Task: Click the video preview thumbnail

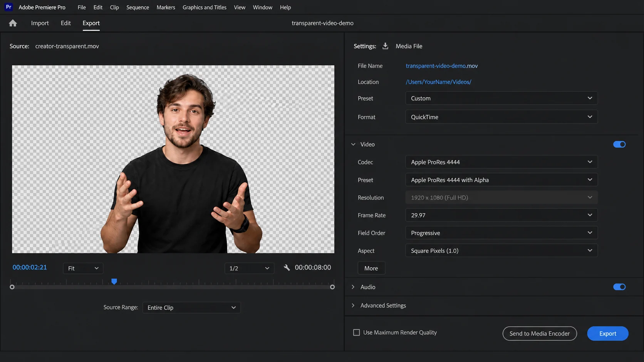Action: (x=173, y=159)
